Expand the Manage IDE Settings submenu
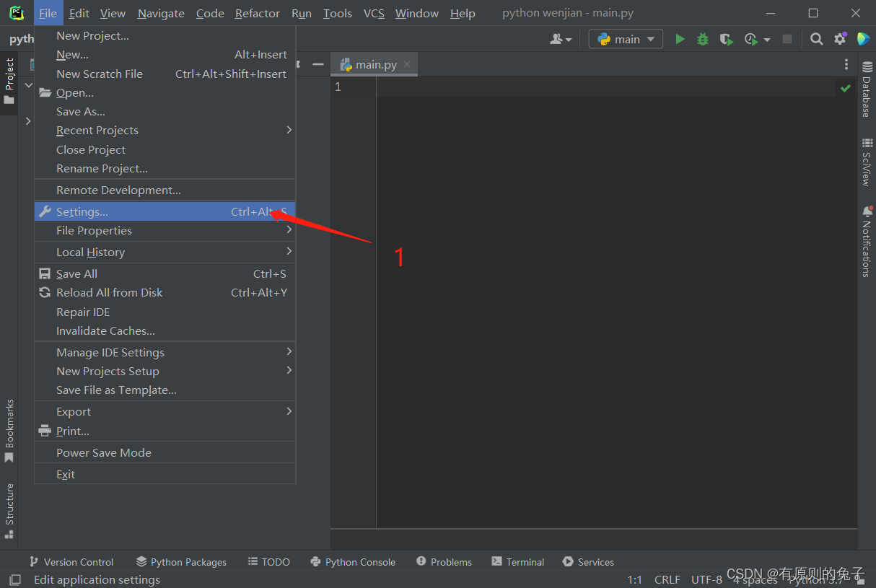Viewport: 876px width, 588px height. 110,352
